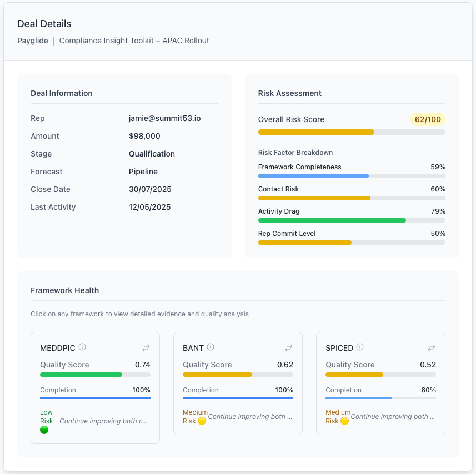Image resolution: width=476 pixels, height=474 pixels.
Task: Open the BANT info tooltip icon
Action: tap(209, 347)
